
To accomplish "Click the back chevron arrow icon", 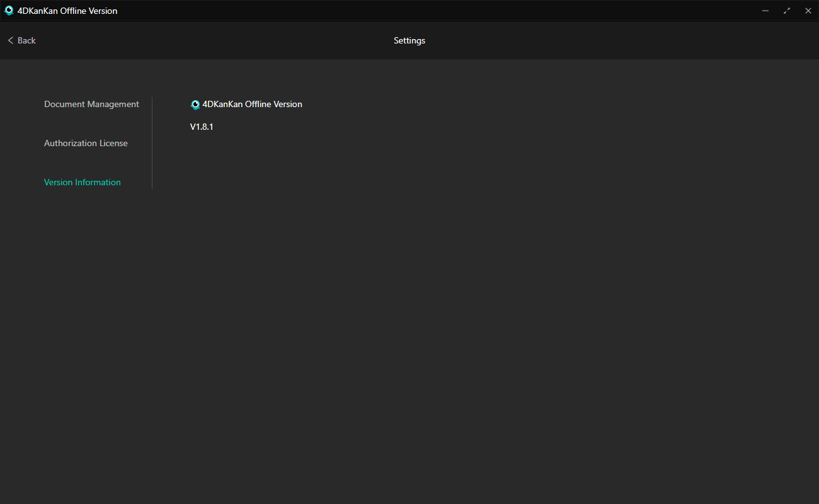I will tap(10, 40).
